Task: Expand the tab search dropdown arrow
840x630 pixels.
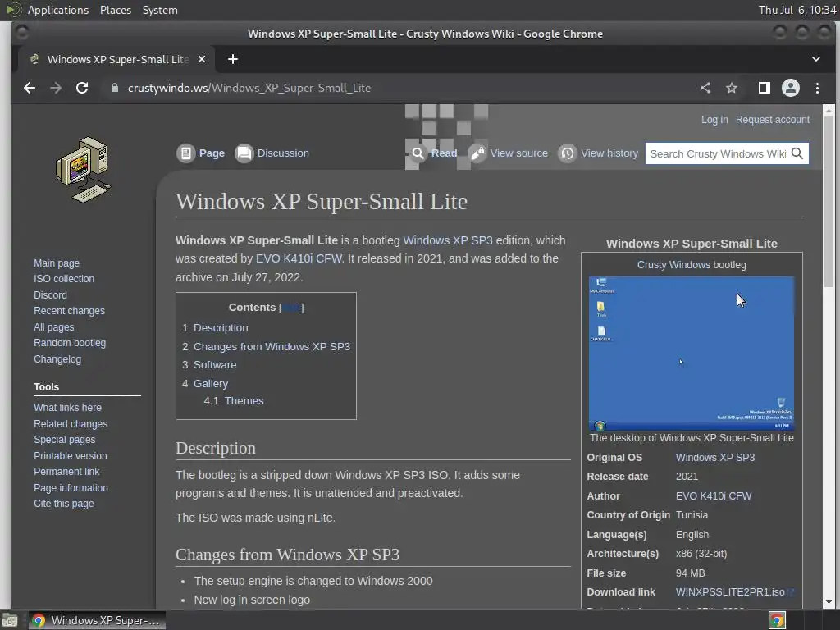Action: (816, 59)
